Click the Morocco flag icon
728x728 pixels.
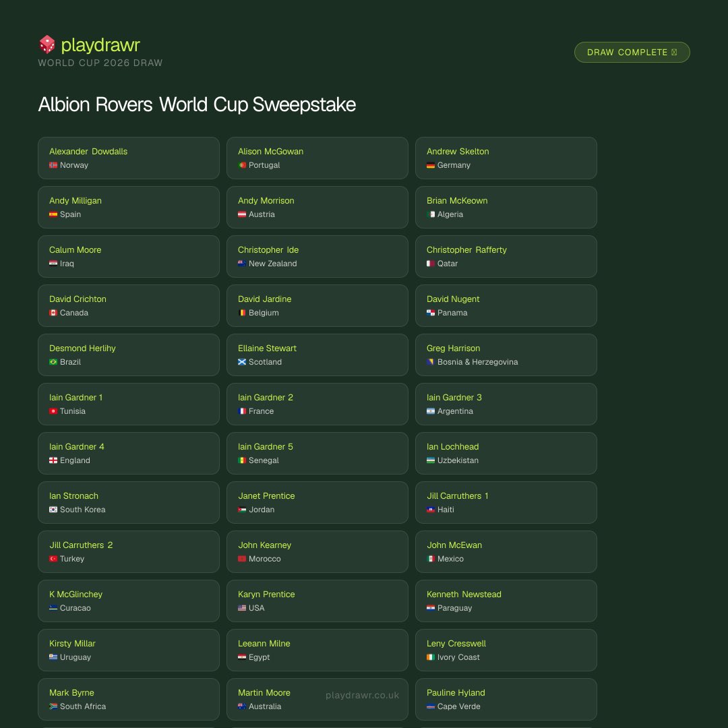tap(242, 559)
